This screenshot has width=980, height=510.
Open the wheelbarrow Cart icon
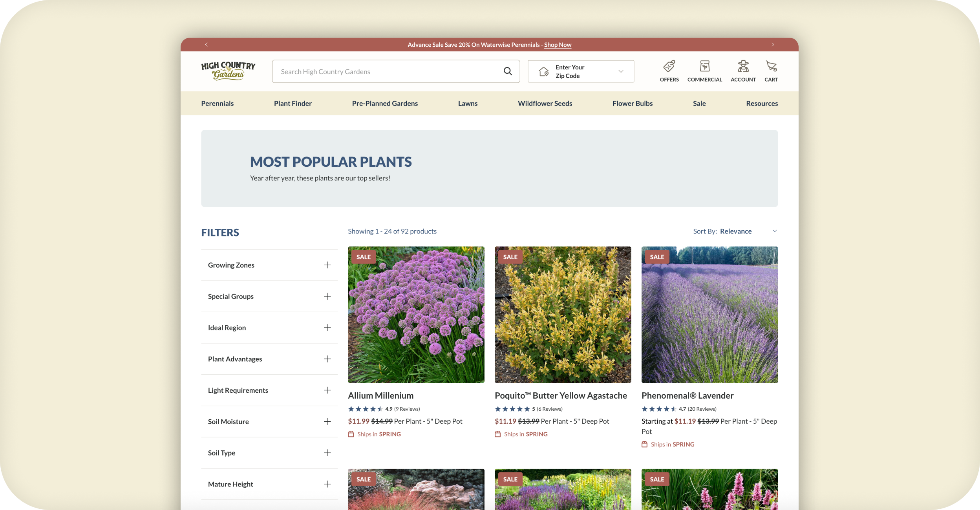coord(771,67)
